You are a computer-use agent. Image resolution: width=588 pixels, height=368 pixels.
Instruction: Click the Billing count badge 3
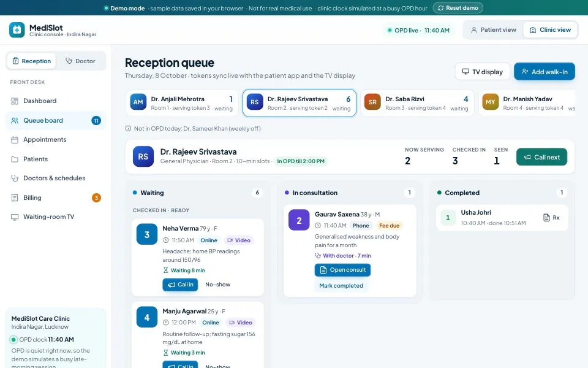(x=96, y=198)
